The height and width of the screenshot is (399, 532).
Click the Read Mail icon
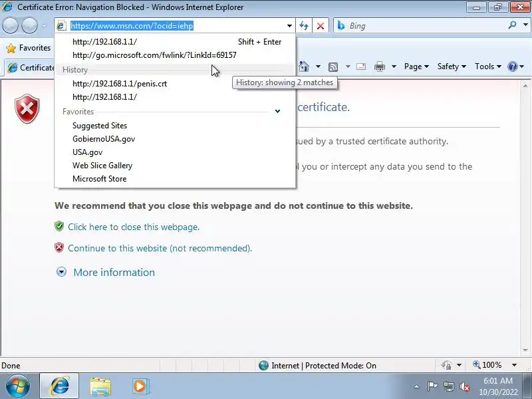(x=361, y=66)
